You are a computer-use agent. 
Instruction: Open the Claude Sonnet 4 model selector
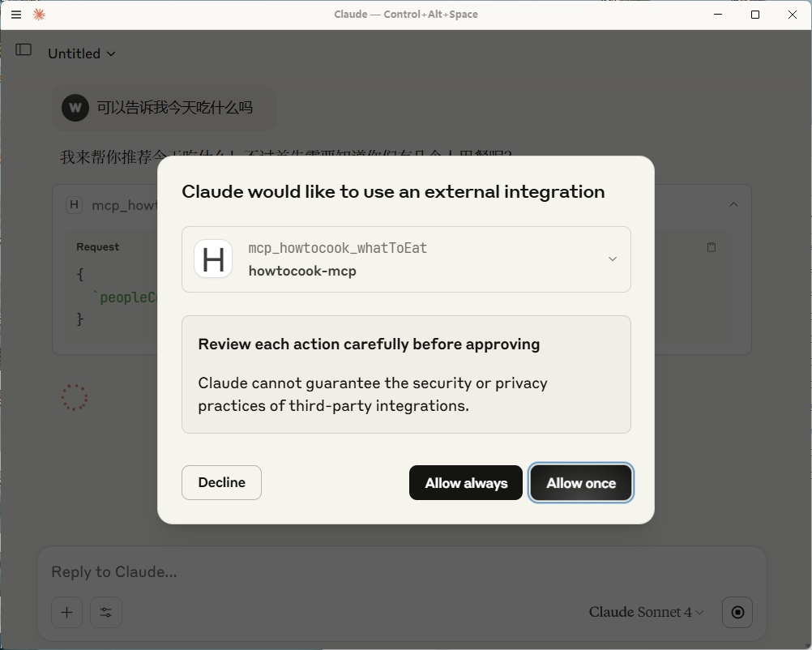pos(646,612)
